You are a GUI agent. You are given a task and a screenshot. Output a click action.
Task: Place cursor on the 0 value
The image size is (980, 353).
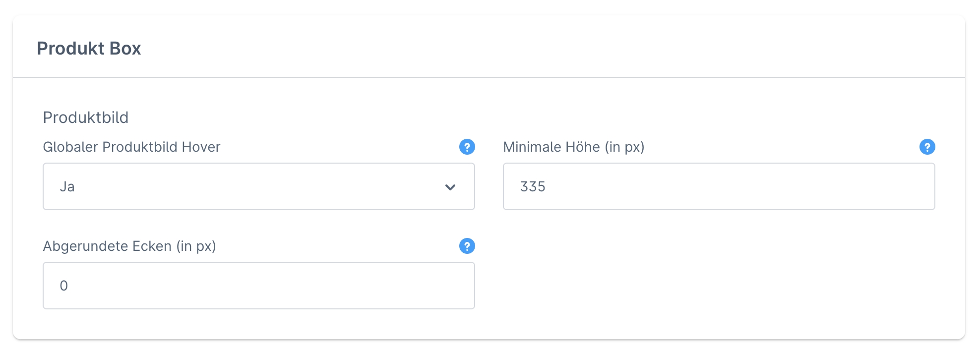coord(64,286)
